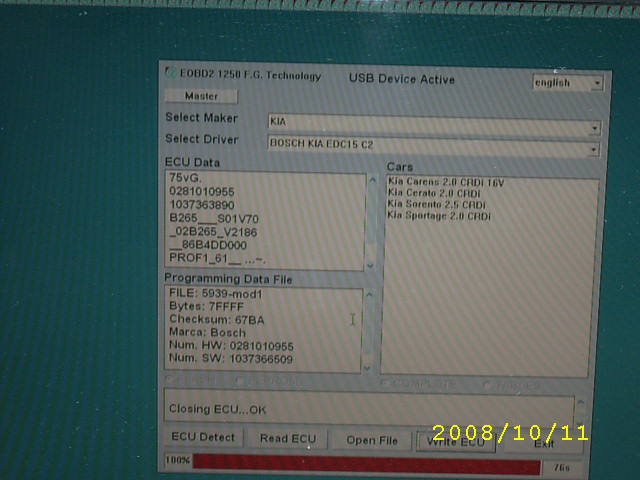This screenshot has height=480, width=640.
Task: Click 'Num. HW: 0281010955' line
Action: coord(231,346)
